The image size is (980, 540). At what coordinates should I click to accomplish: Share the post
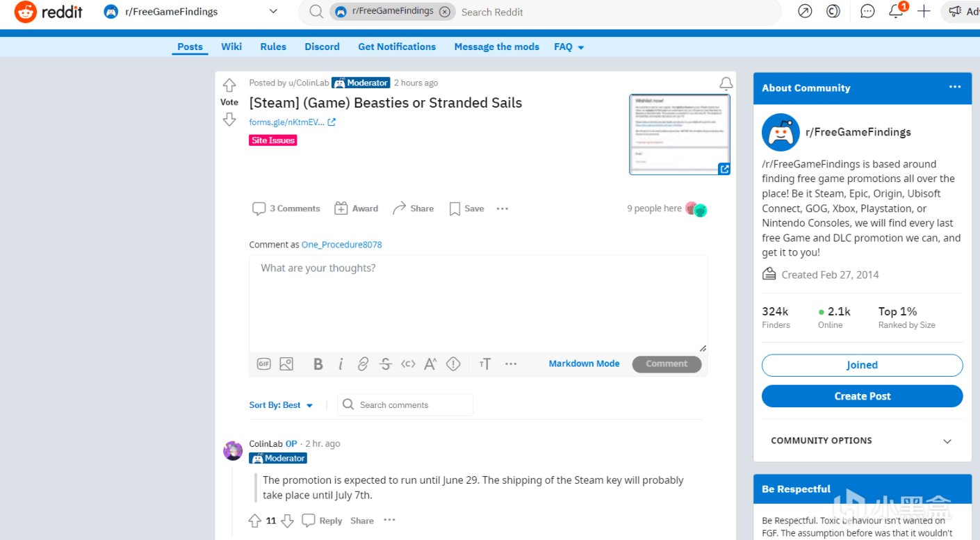click(x=413, y=208)
